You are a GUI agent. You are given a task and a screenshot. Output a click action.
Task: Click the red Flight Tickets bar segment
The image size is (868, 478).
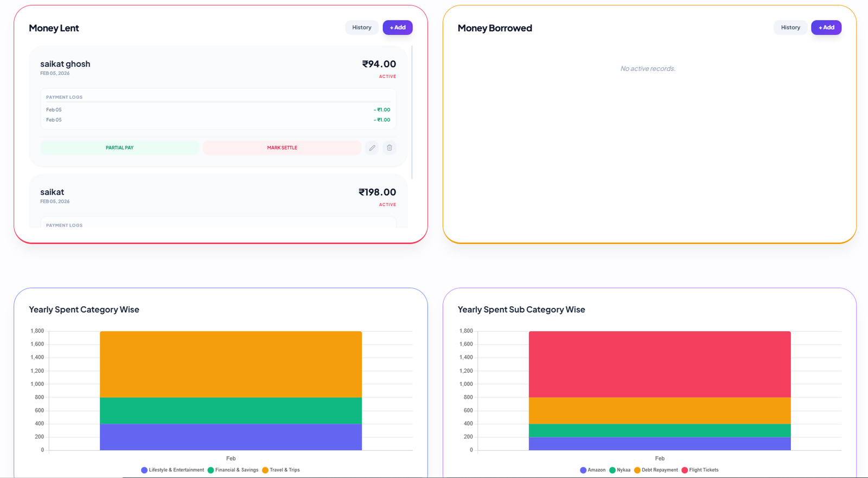660,364
